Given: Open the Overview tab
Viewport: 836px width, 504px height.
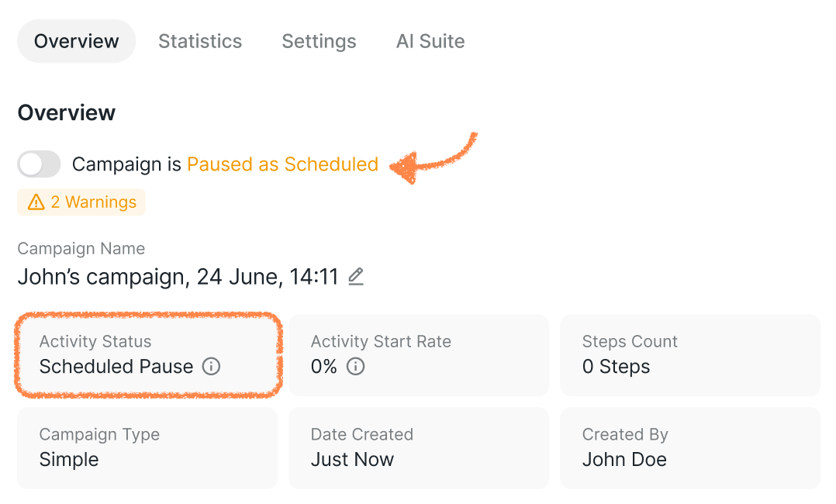Looking at the screenshot, I should pyautogui.click(x=77, y=41).
